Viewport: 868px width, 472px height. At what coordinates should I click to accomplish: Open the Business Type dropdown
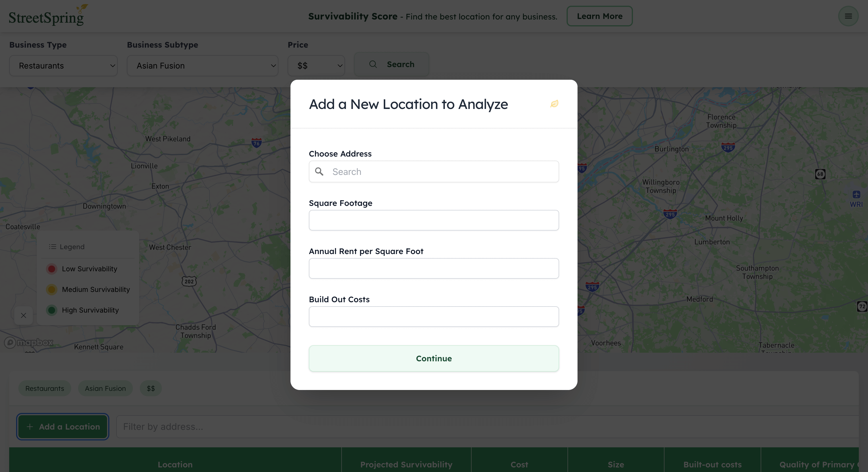click(63, 66)
